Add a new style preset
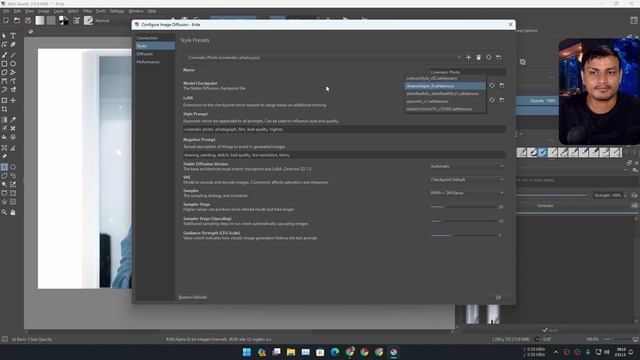Image resolution: width=640 pixels, height=360 pixels. click(x=469, y=58)
